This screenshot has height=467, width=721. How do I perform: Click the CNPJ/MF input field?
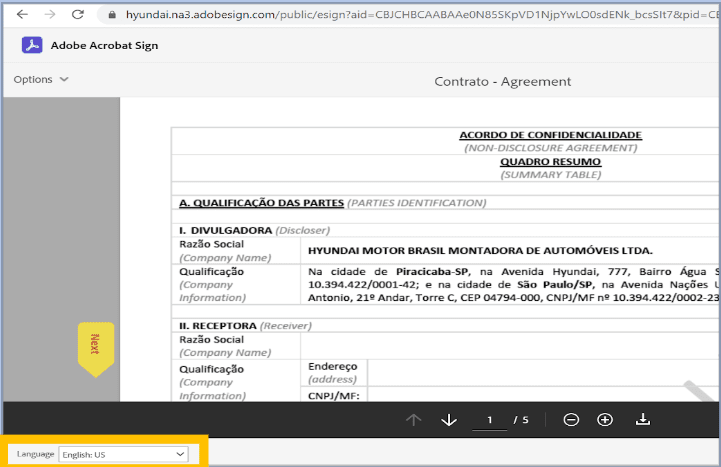click(x=544, y=394)
